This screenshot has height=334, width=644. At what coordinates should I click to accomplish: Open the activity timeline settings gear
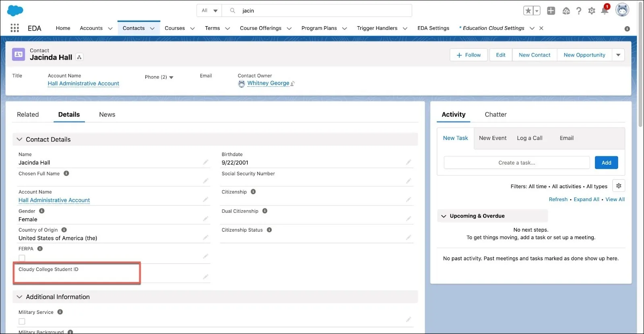point(619,186)
